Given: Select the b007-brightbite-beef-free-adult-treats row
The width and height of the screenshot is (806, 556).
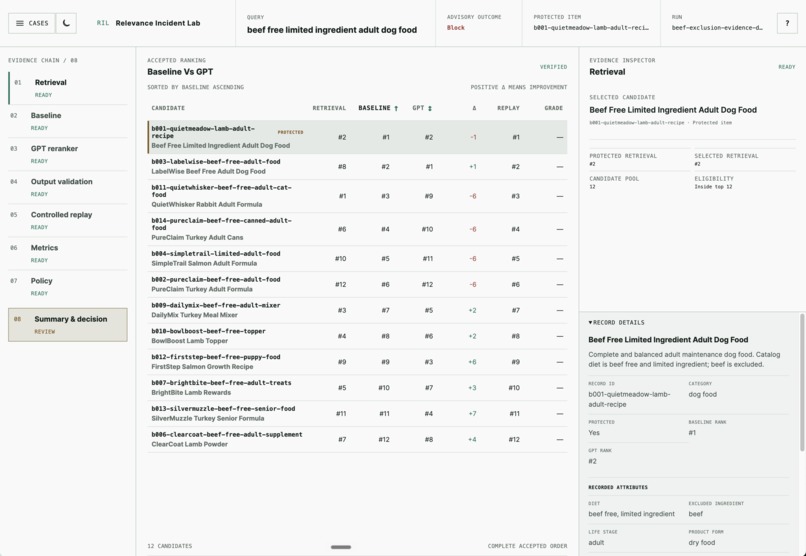Looking at the screenshot, I should click(357, 388).
